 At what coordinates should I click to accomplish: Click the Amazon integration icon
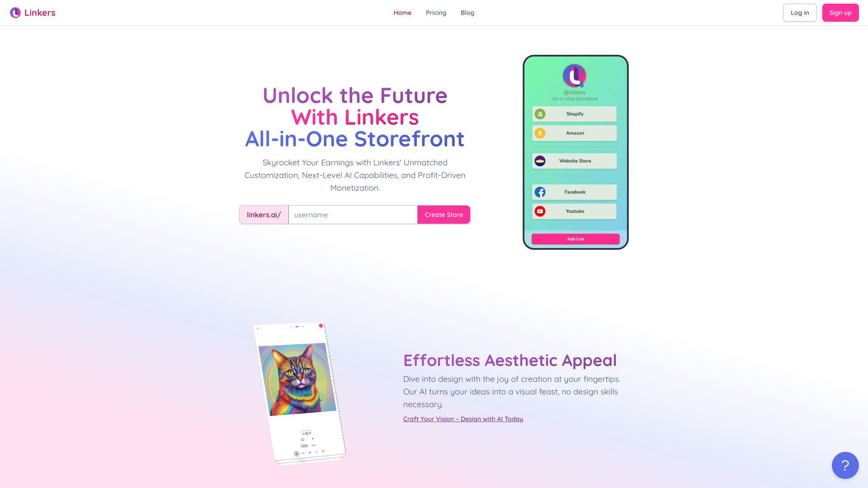pos(539,132)
